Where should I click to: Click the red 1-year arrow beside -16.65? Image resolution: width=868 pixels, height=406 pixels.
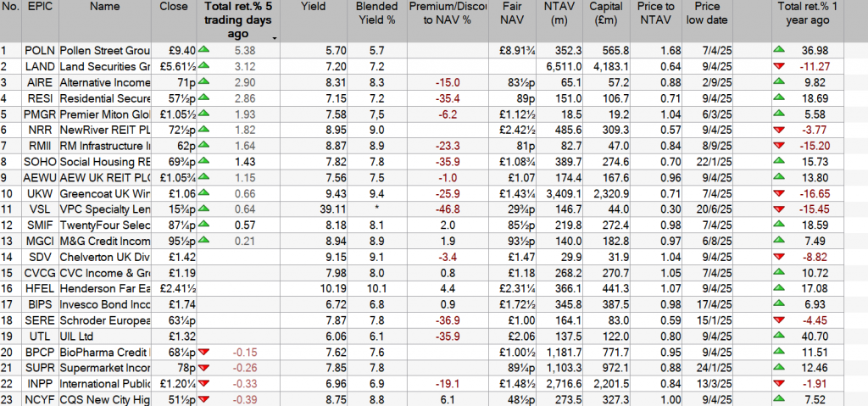pyautogui.click(x=780, y=193)
